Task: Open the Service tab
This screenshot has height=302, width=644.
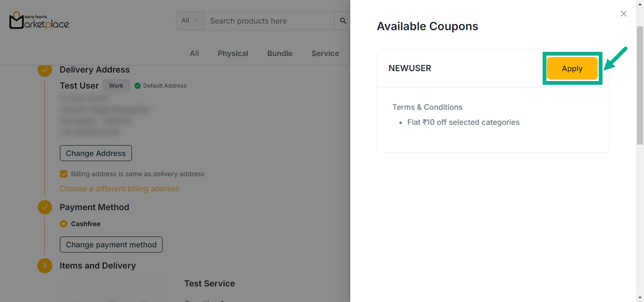Action: pos(325,54)
